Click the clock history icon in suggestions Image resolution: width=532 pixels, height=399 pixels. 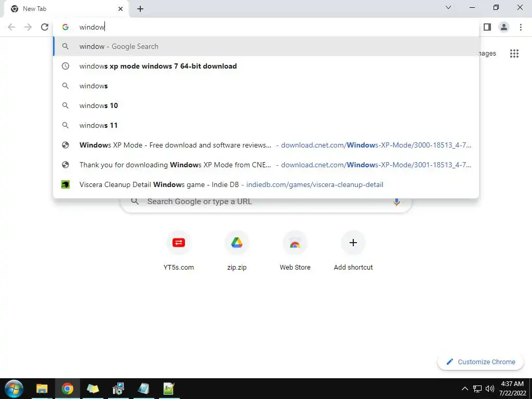coord(65,66)
